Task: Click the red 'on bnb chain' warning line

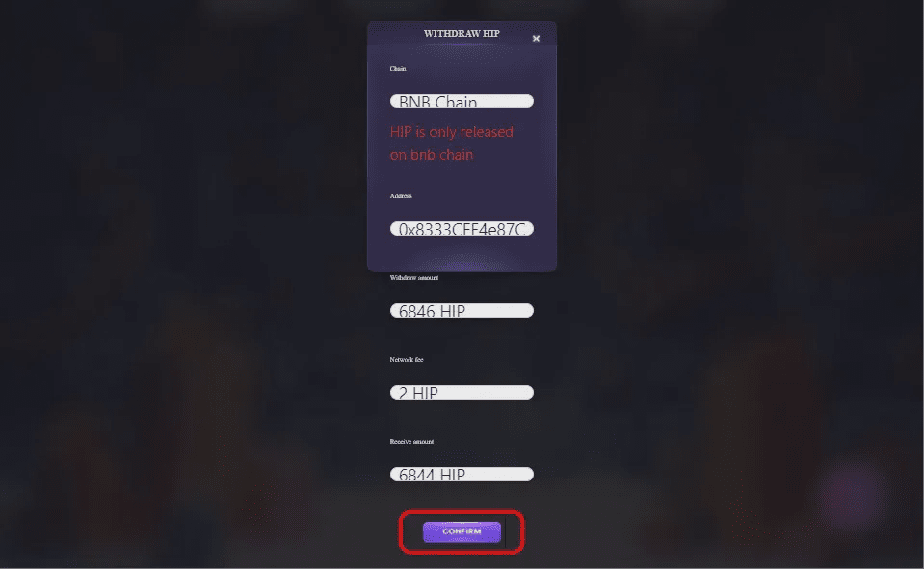Action: click(x=432, y=155)
